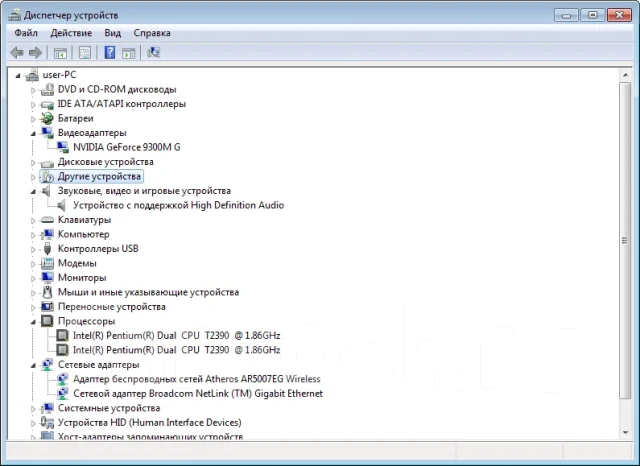Collapse the Процессоры node
Image resolution: width=640 pixels, height=466 pixels.
point(33,322)
